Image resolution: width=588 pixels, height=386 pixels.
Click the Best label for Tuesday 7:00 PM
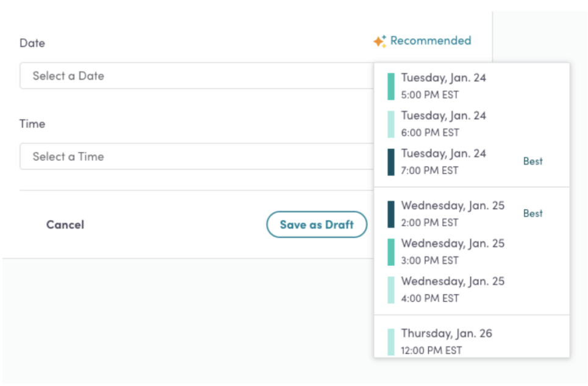point(532,162)
